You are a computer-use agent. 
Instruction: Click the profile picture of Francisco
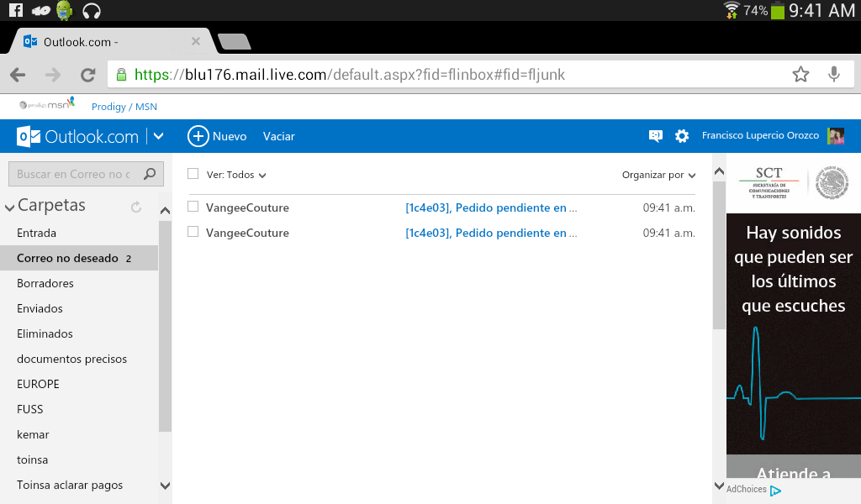[x=835, y=135]
